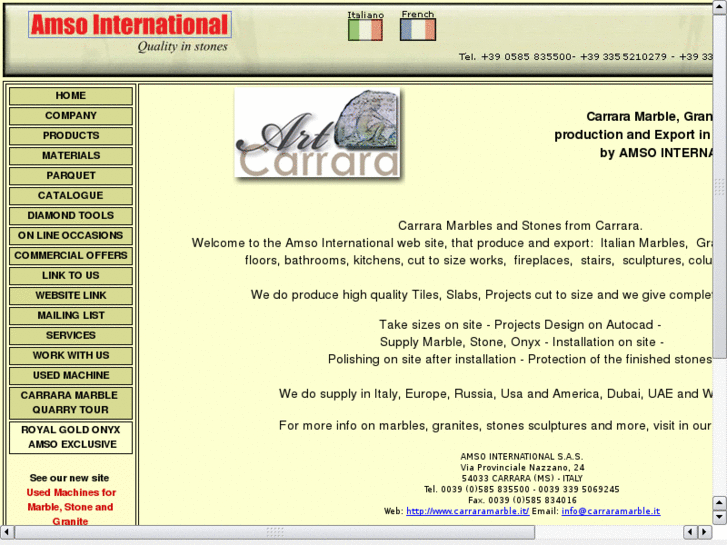Click the vertical scrollbar thumb

coord(719,186)
